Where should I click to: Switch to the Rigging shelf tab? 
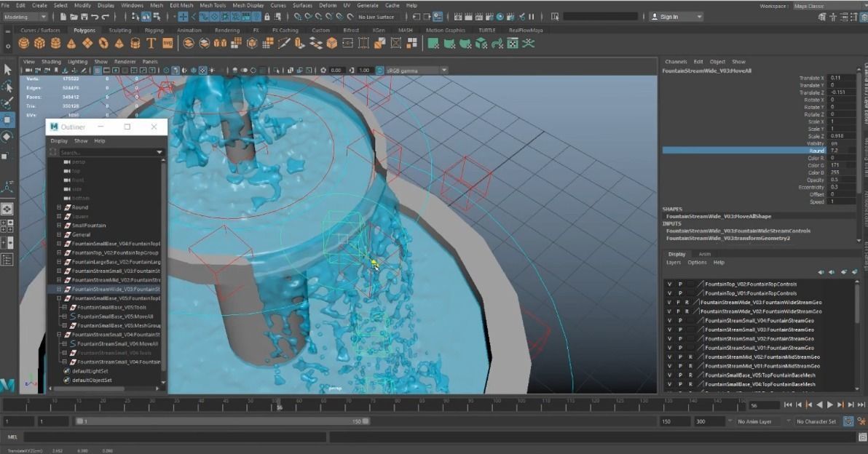(154, 31)
